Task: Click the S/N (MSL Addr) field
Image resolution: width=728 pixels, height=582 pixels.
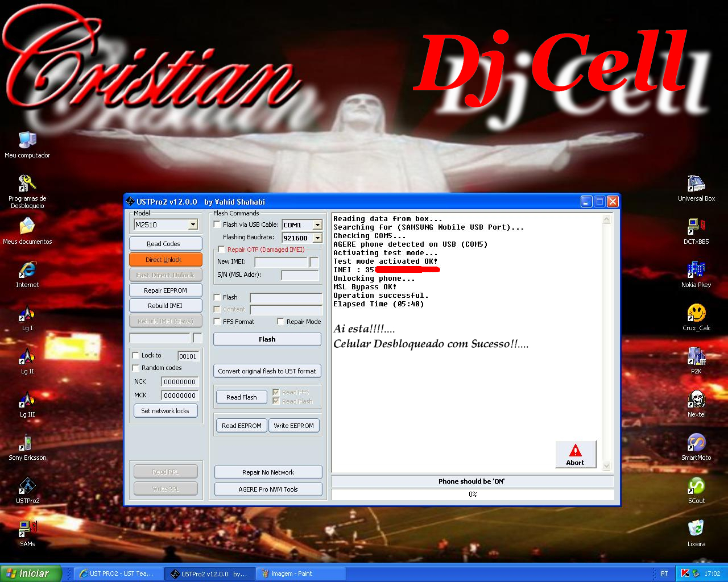Action: (300, 275)
